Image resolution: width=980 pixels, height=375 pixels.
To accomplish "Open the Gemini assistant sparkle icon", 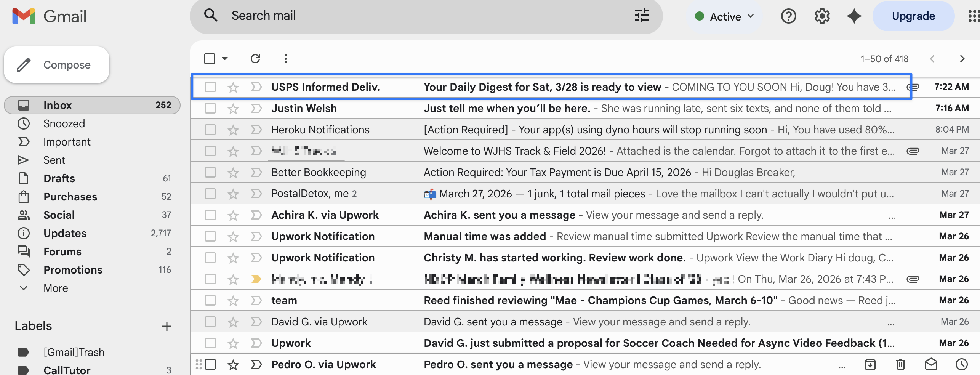I will coord(853,16).
